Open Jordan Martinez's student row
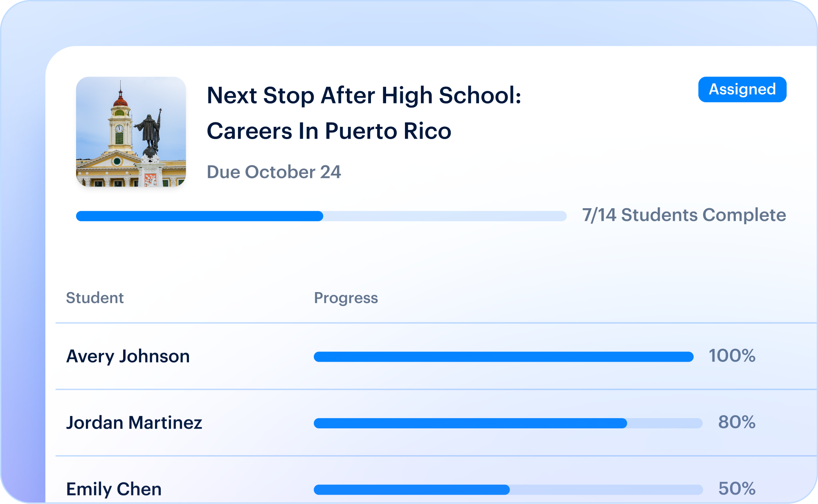Viewport: 818px width, 504px height. pos(436,423)
